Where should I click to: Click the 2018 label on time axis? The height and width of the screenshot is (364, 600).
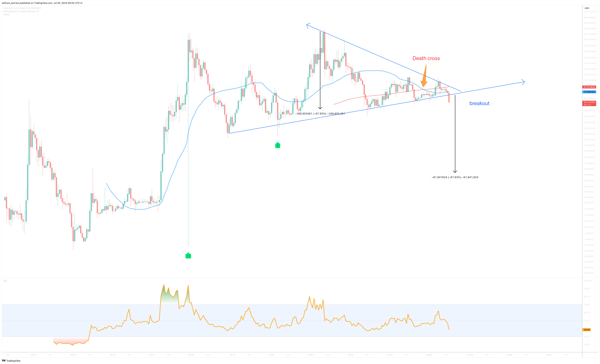(191, 355)
